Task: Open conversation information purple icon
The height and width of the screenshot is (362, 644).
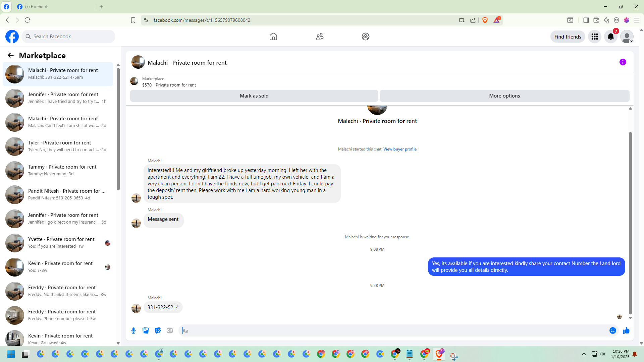Action: coord(623,62)
